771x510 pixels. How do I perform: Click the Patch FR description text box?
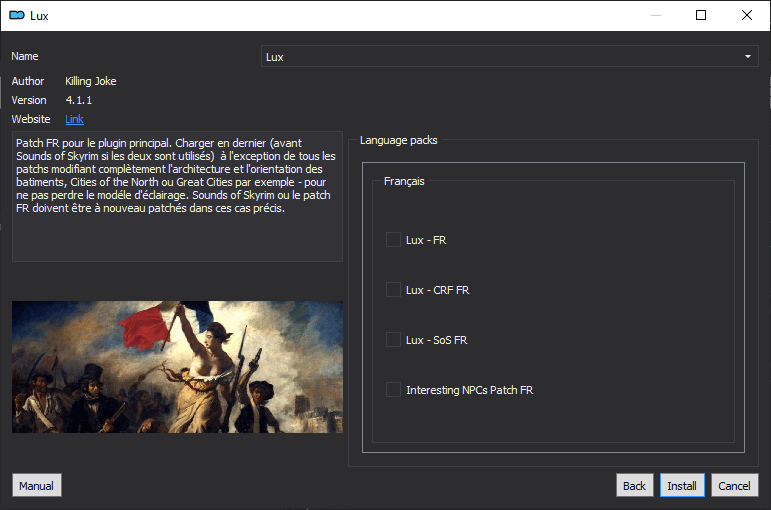(178, 196)
